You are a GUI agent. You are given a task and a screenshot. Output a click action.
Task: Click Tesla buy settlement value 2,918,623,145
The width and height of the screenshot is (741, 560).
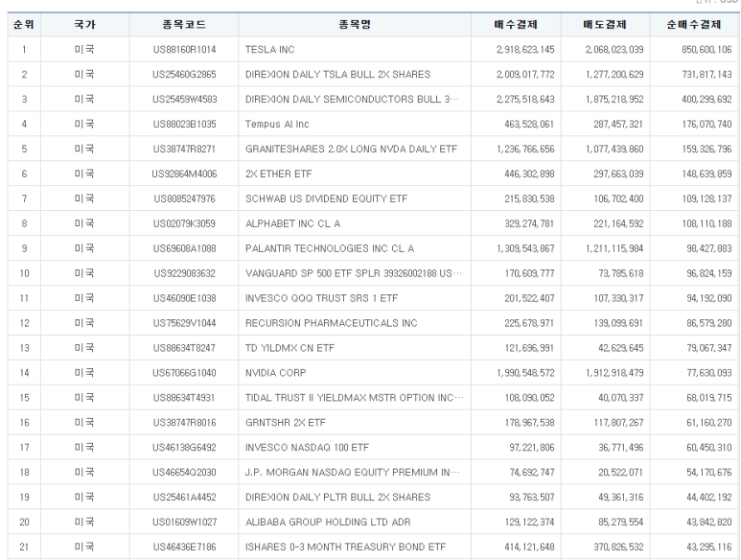coord(525,50)
